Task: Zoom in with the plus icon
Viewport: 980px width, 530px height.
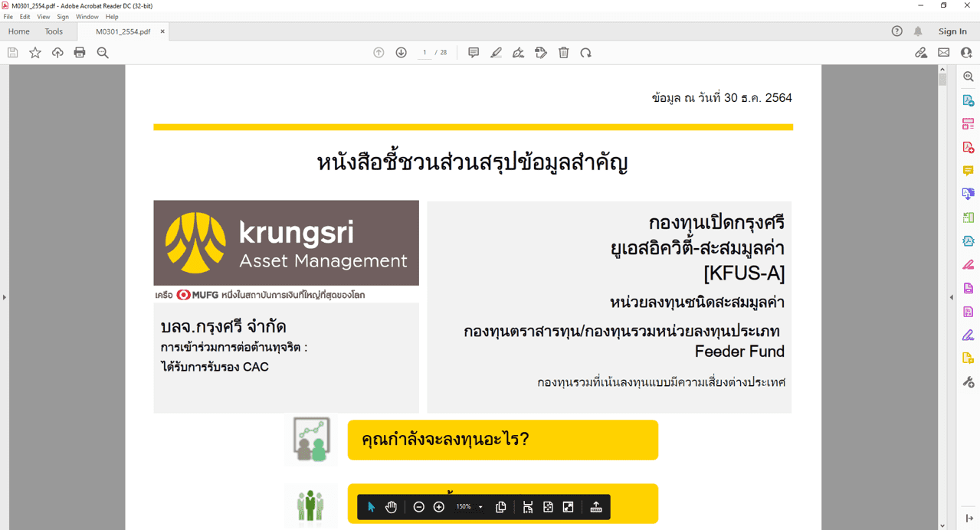Action: (438, 506)
